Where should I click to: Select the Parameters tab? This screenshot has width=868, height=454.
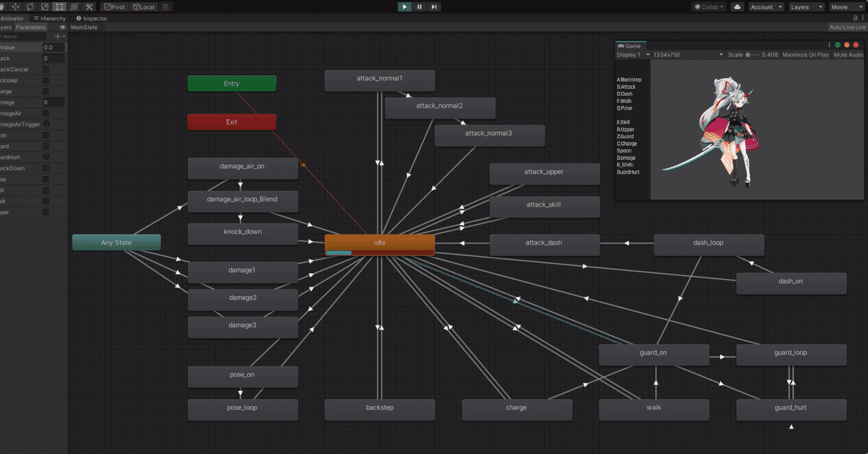tap(31, 28)
